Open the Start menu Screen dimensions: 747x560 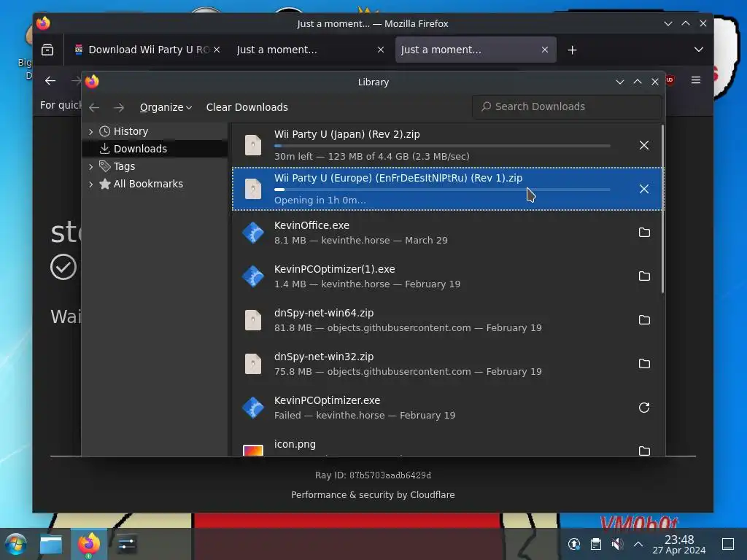pyautogui.click(x=15, y=544)
